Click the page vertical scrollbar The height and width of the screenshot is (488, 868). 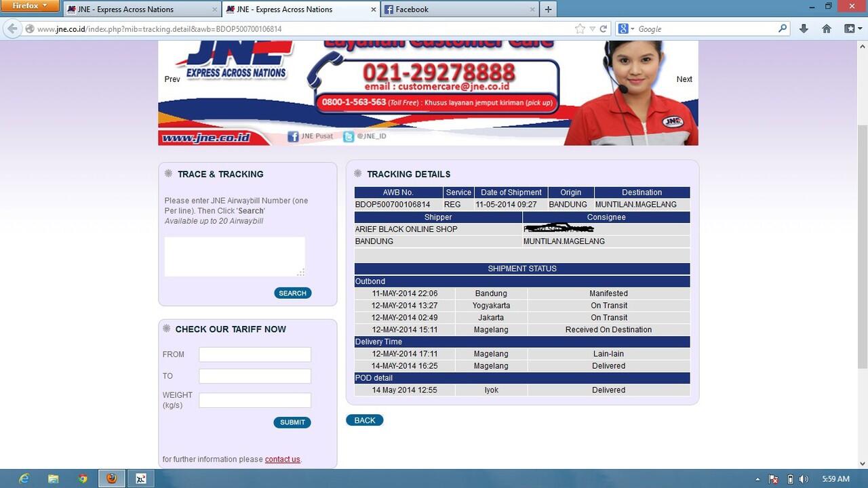click(x=863, y=247)
